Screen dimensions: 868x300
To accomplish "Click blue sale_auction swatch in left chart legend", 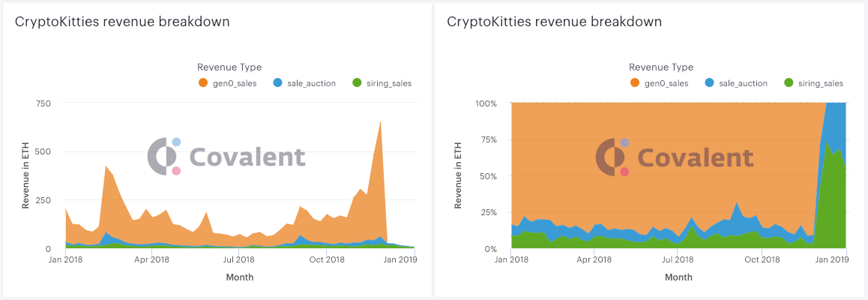I will [x=278, y=83].
